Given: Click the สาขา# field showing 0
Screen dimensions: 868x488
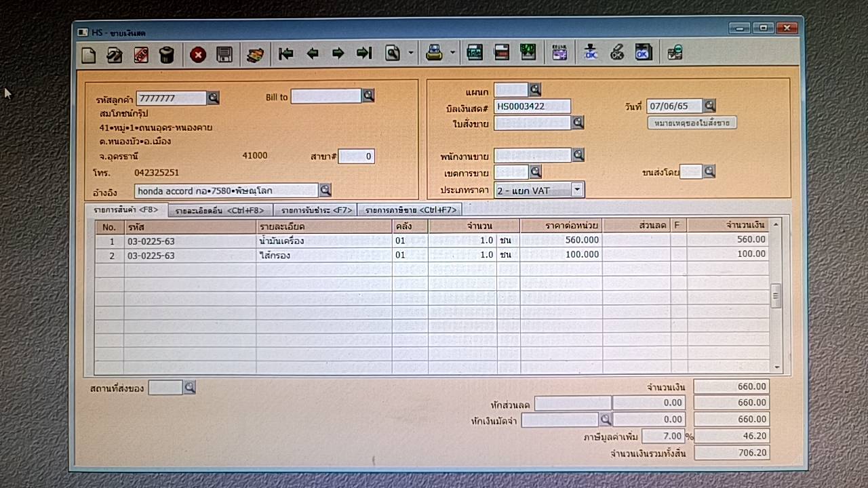Looking at the screenshot, I should pyautogui.click(x=356, y=157).
